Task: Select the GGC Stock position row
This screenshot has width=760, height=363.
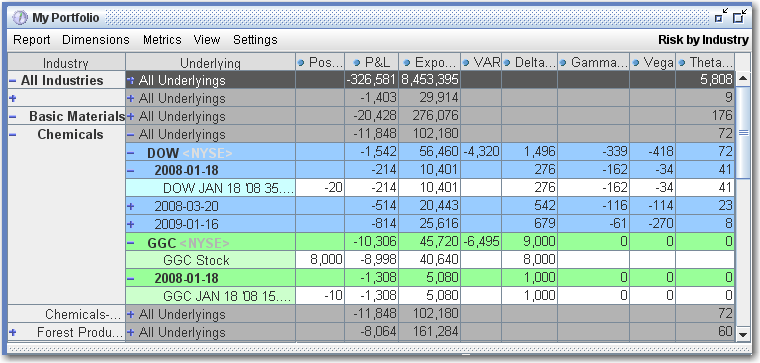Action: pyautogui.click(x=429, y=260)
